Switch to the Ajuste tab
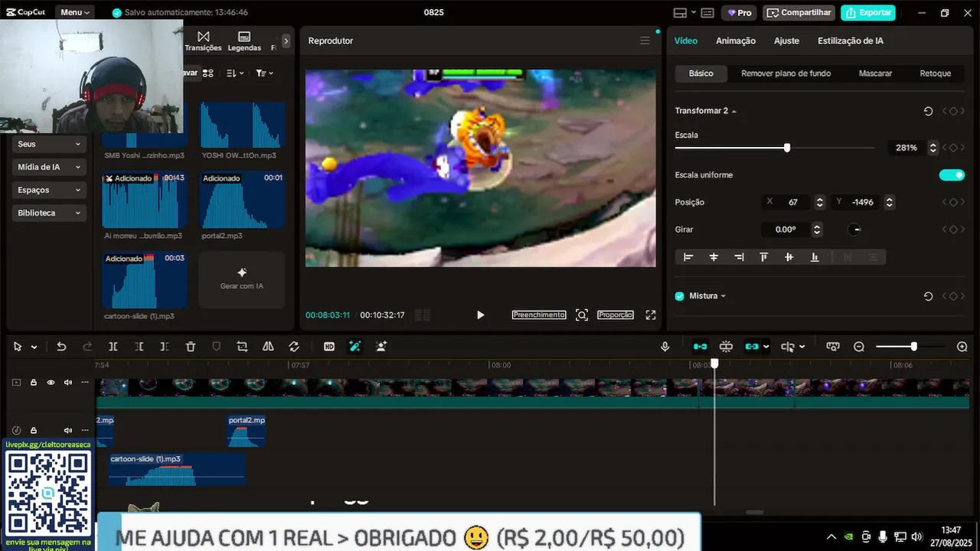 (786, 41)
